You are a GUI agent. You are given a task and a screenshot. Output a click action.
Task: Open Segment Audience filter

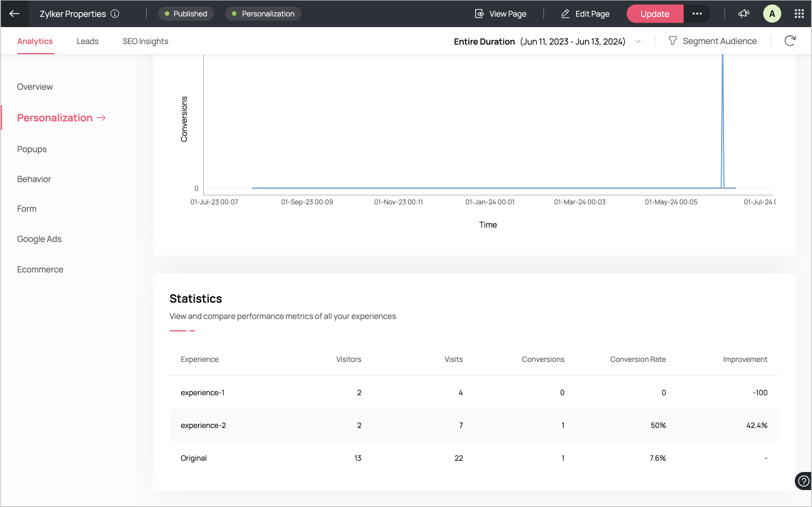tap(713, 41)
